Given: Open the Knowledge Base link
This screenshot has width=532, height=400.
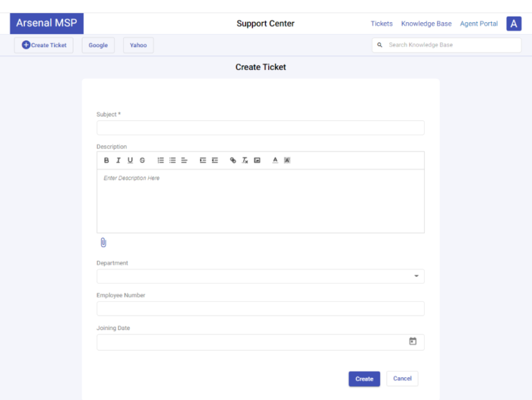Looking at the screenshot, I should click(x=426, y=24).
